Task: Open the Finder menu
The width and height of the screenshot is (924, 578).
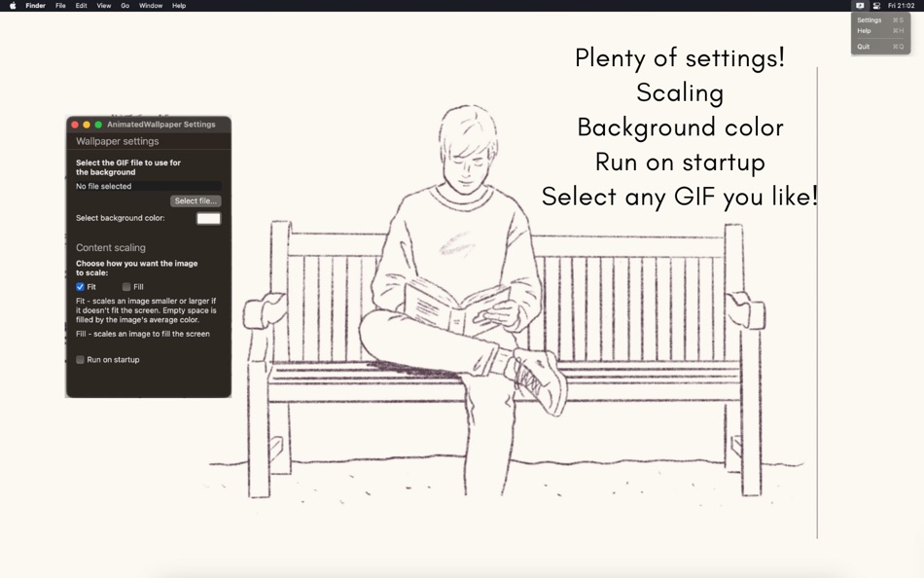Action: pos(35,5)
